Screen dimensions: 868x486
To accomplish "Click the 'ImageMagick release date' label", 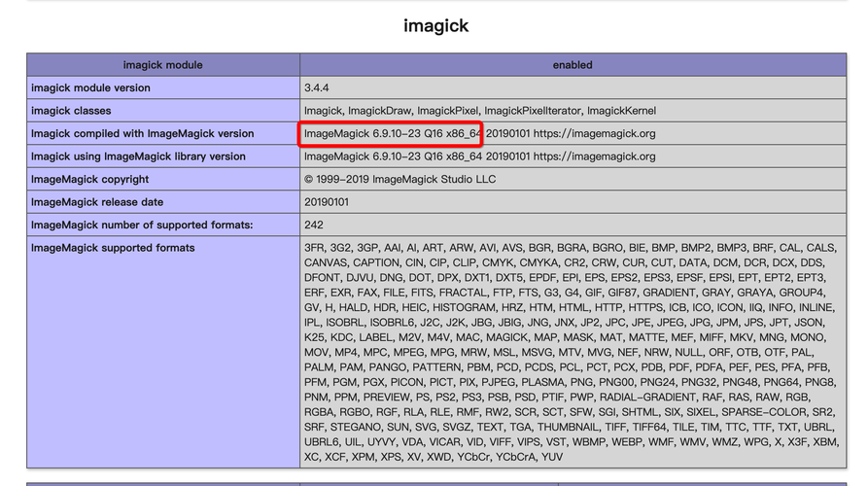I will (x=97, y=202).
